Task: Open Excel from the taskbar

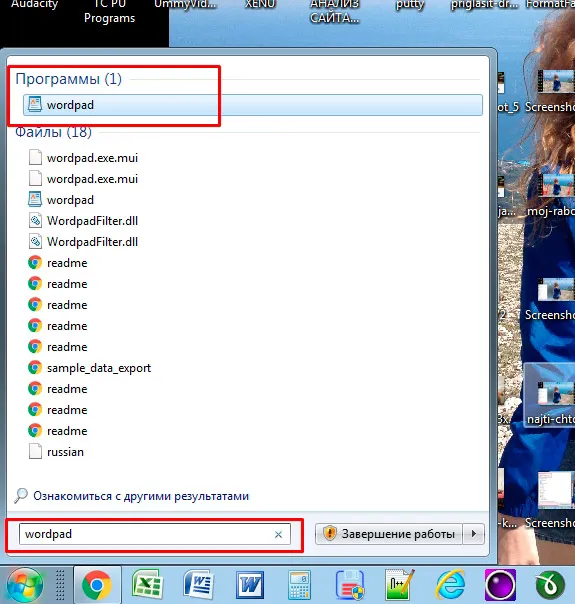Action: coord(147,585)
